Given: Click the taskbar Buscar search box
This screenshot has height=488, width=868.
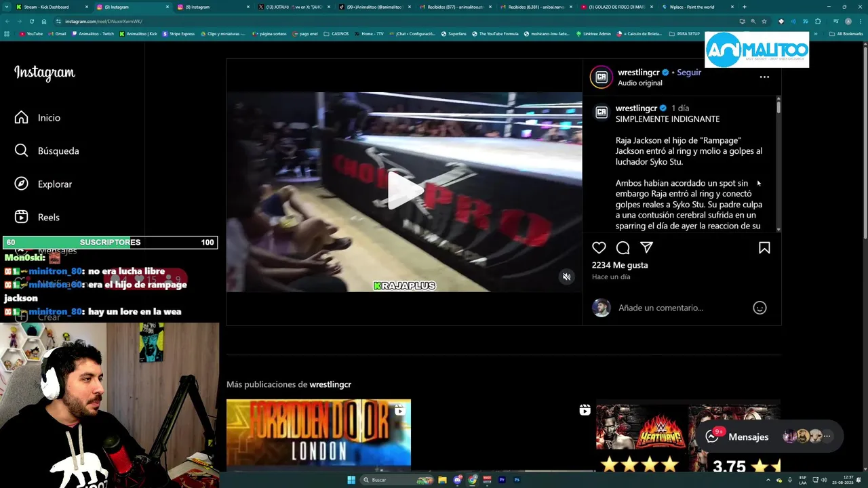Looking at the screenshot, I should (x=396, y=480).
